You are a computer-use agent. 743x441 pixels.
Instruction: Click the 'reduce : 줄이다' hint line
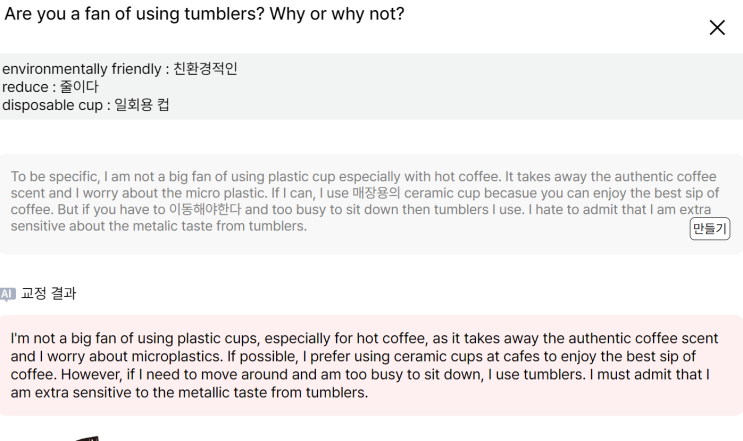click(50, 87)
